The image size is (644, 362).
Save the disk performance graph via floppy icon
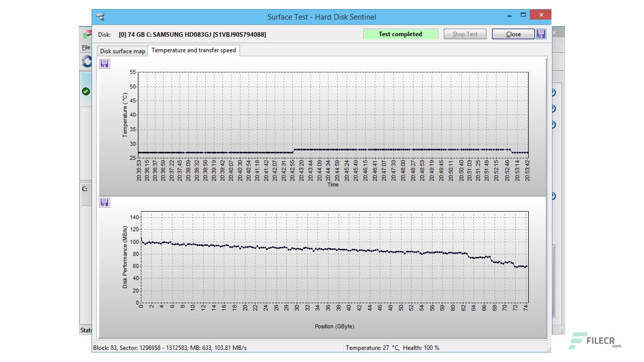[104, 202]
